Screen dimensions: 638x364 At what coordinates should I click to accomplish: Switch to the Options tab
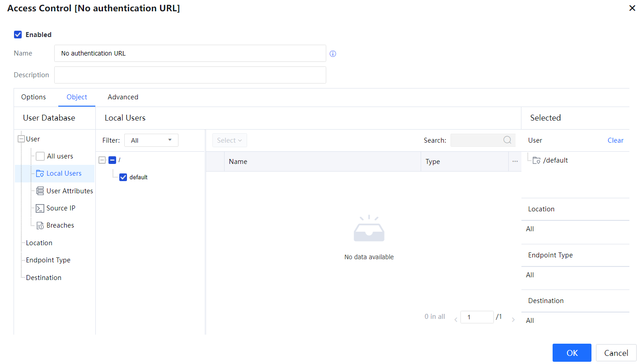point(33,97)
